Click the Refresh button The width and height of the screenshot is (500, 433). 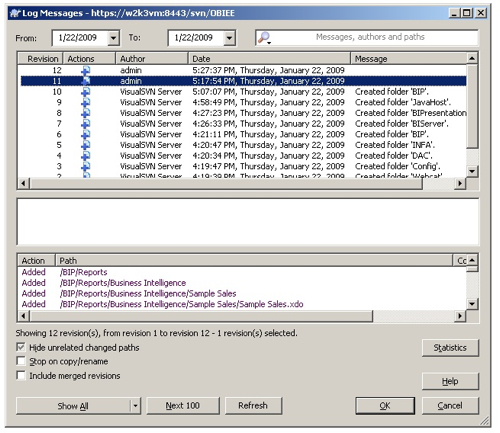pyautogui.click(x=253, y=406)
